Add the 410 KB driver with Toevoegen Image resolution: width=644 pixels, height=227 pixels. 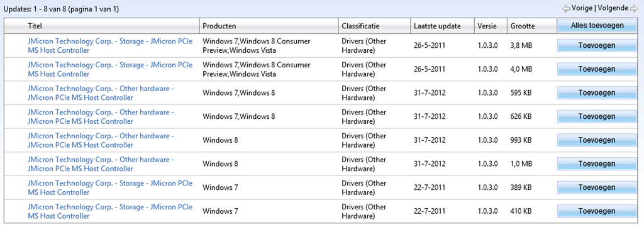[597, 211]
